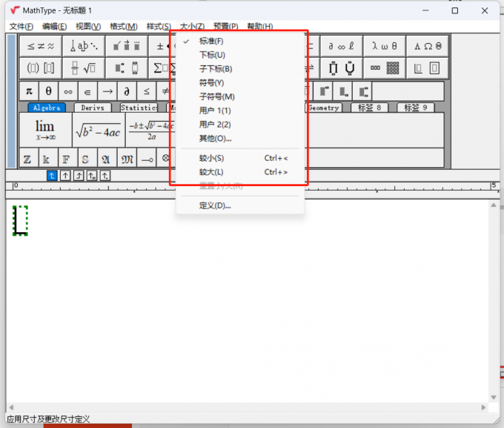The image size is (504, 428).
Task: Open the 格式(M) menu
Action: click(x=124, y=27)
